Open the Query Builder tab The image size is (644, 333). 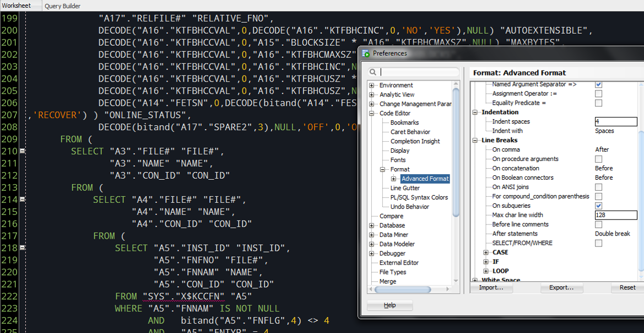[62, 6]
